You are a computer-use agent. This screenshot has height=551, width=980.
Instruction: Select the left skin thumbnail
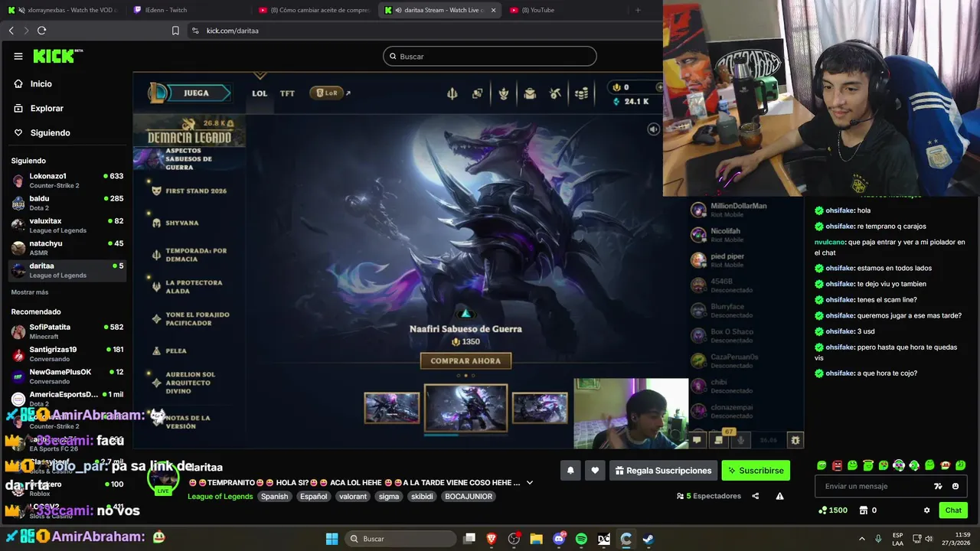pos(392,408)
